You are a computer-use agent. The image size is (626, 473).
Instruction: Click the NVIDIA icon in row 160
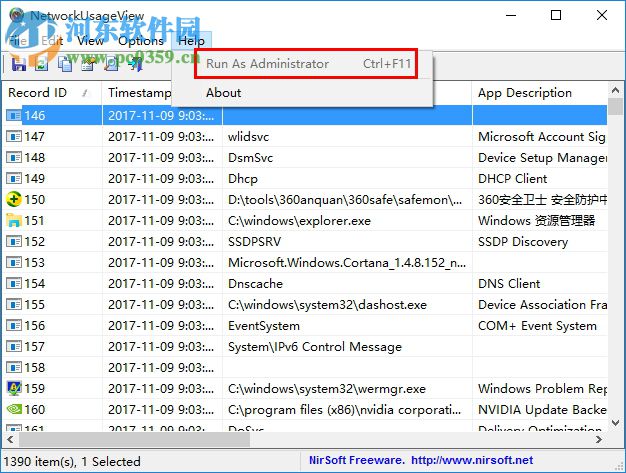[x=14, y=409]
